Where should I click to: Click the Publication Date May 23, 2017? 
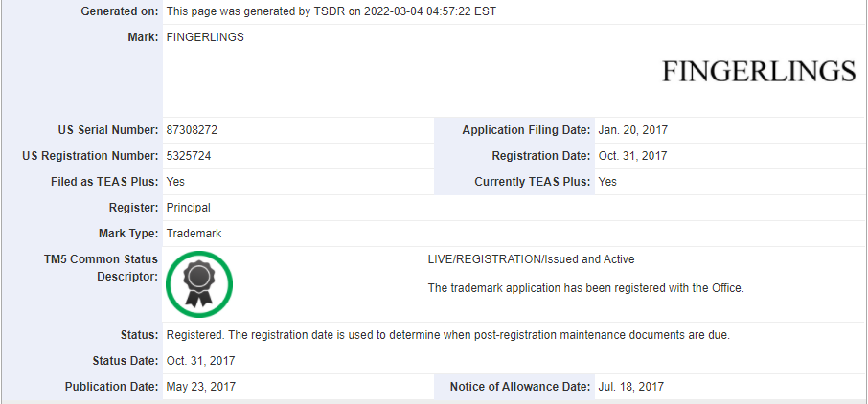[x=201, y=387]
